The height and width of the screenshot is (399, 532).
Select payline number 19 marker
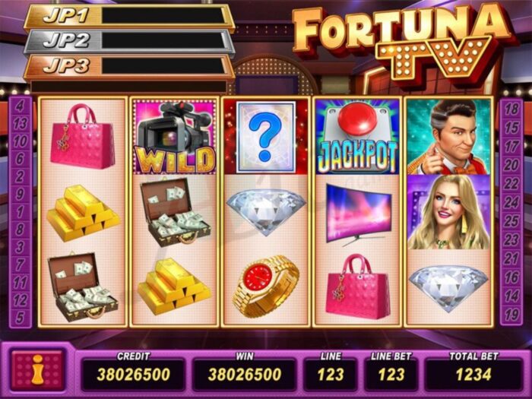tap(511, 315)
